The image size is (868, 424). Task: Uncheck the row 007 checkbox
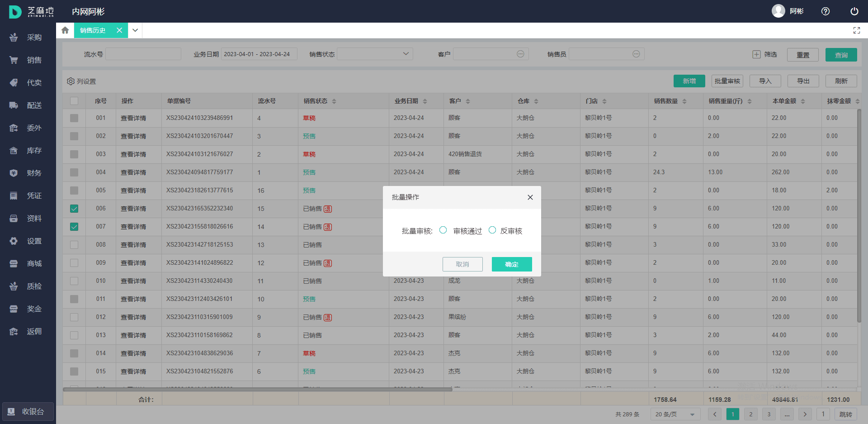tap(74, 227)
